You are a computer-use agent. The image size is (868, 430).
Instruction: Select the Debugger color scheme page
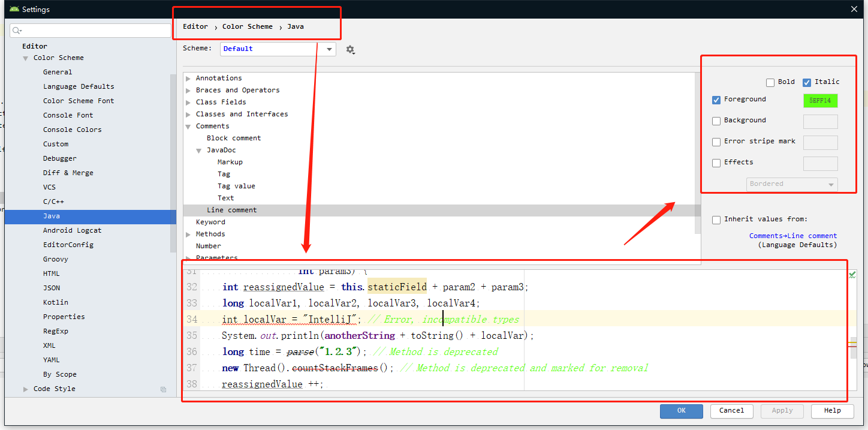(60, 158)
